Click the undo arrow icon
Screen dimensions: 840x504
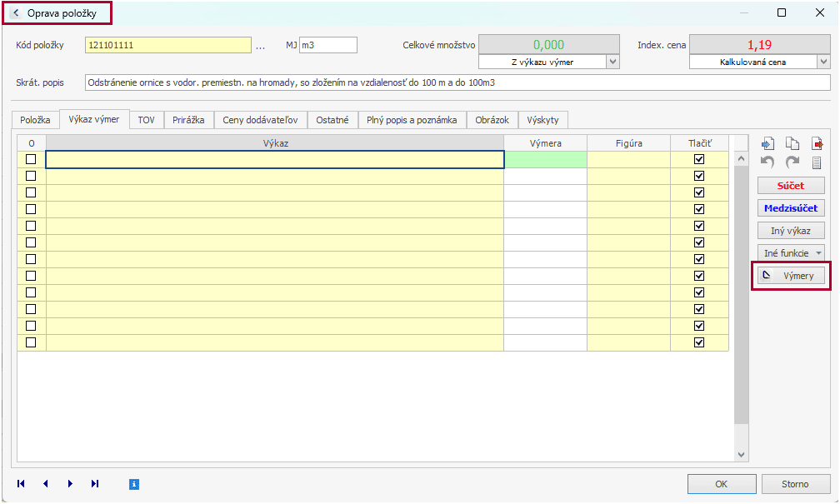point(768,162)
